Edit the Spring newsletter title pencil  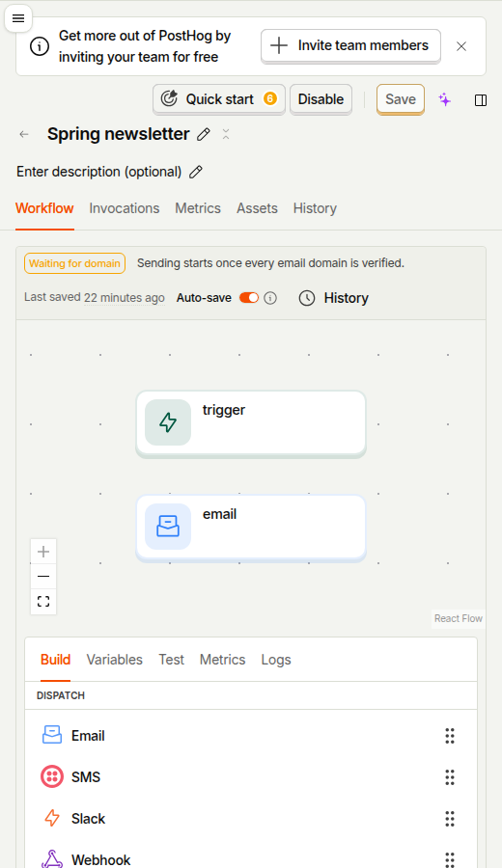[204, 134]
